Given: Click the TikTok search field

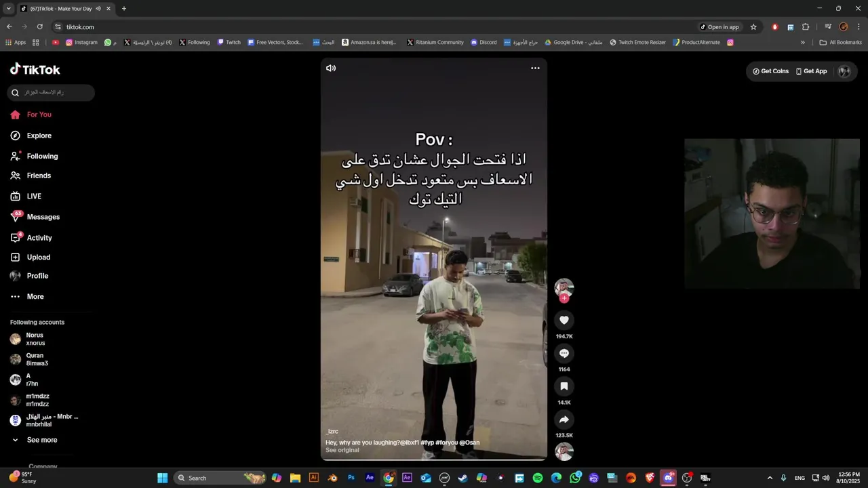Looking at the screenshot, I should point(51,92).
